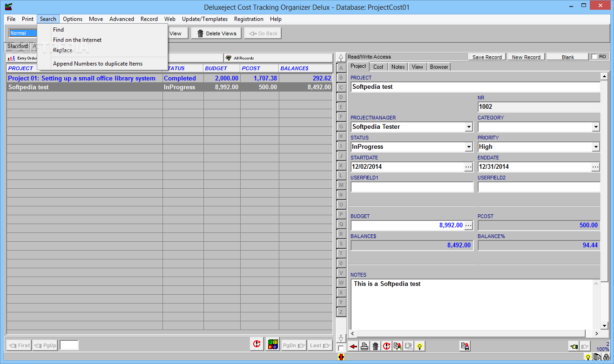This screenshot has height=364, width=614.
Task: Click the PgDn button
Action: (294, 345)
